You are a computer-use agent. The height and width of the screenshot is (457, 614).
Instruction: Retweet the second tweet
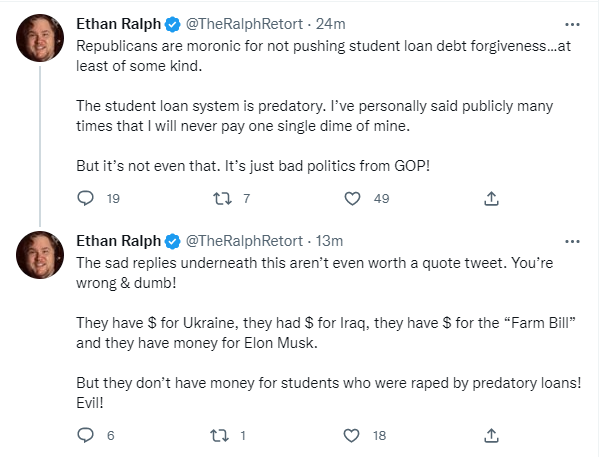[220, 435]
